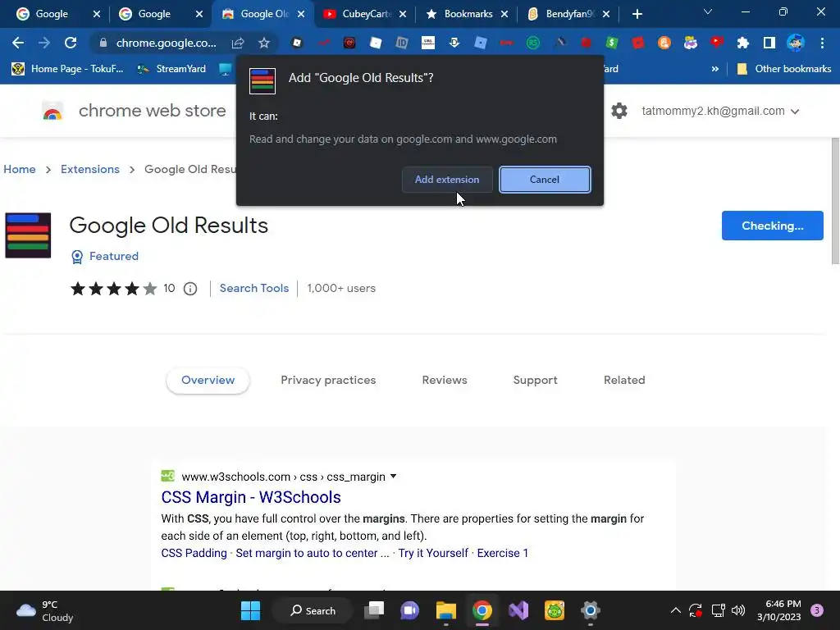
Task: Open the Windows Start menu
Action: click(250, 610)
